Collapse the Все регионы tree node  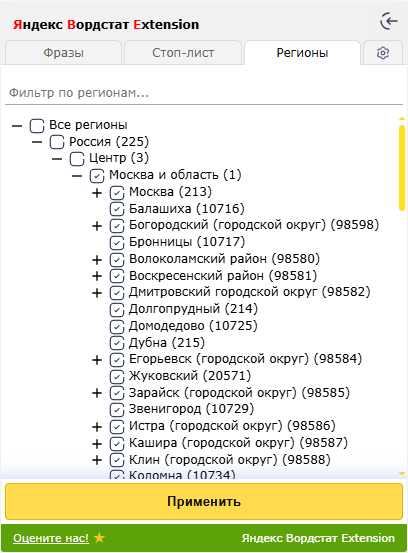pos(17,126)
